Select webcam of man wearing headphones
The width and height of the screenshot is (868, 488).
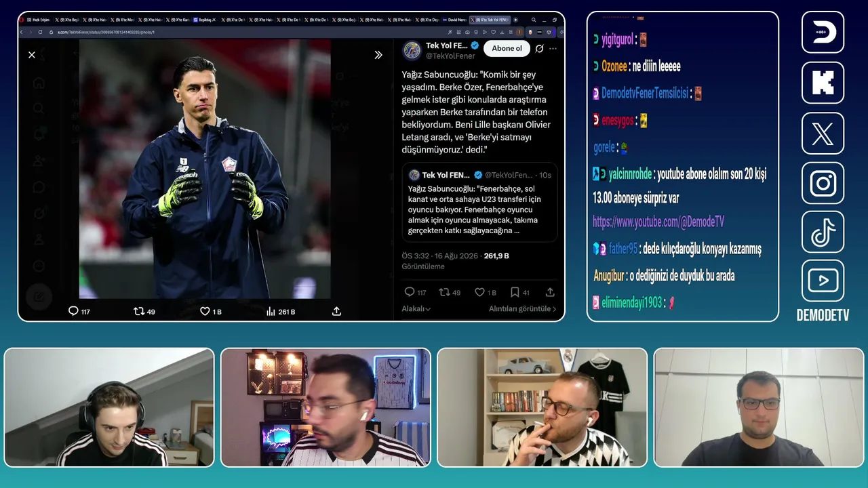(x=109, y=407)
